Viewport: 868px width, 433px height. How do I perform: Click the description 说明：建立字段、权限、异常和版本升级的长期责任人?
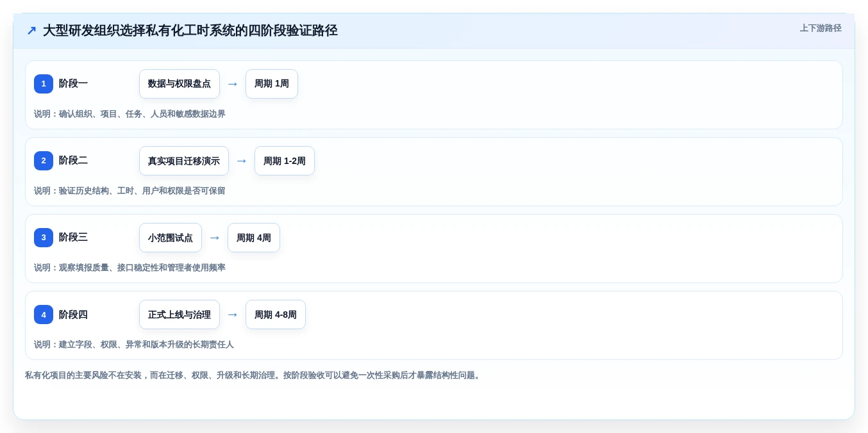click(134, 345)
